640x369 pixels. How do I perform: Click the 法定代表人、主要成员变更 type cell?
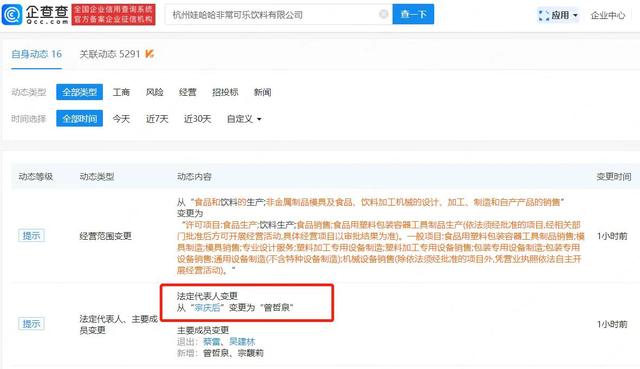click(118, 325)
